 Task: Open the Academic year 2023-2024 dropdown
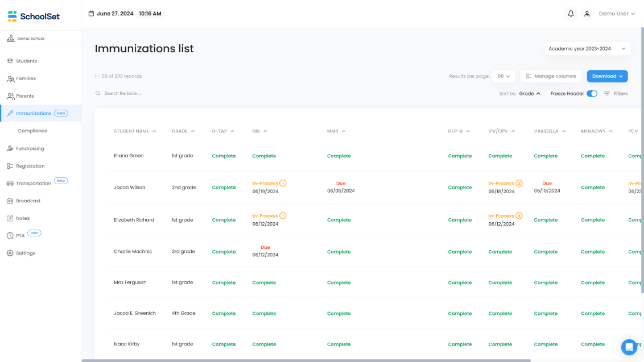tap(587, 49)
